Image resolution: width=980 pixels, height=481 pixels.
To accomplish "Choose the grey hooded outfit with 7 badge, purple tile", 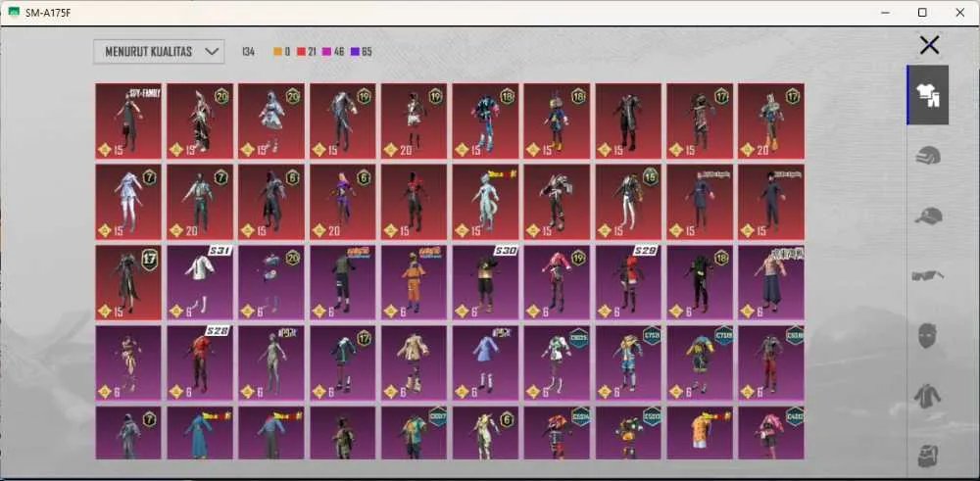I will [x=128, y=433].
